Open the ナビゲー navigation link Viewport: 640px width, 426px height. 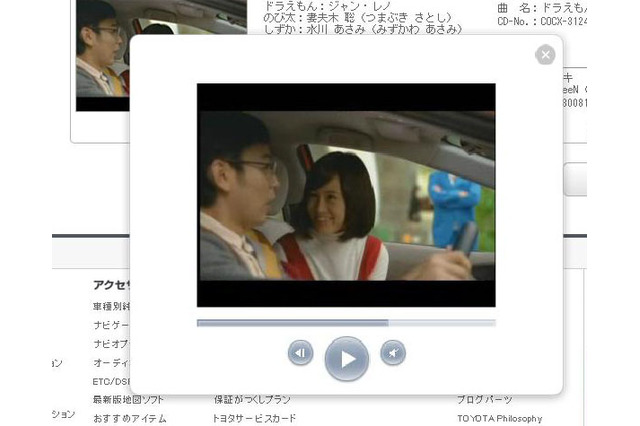tap(111, 325)
